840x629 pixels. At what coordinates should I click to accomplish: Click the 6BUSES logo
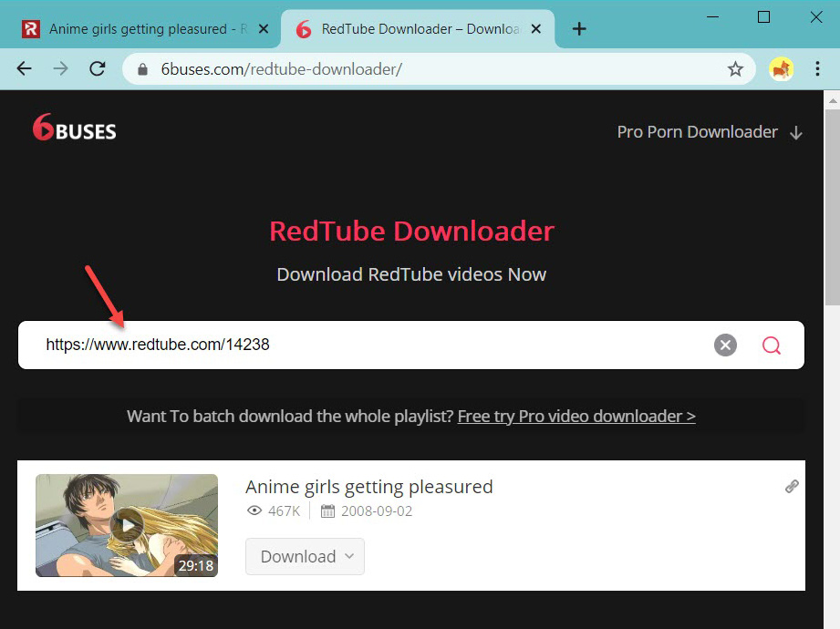click(x=75, y=128)
